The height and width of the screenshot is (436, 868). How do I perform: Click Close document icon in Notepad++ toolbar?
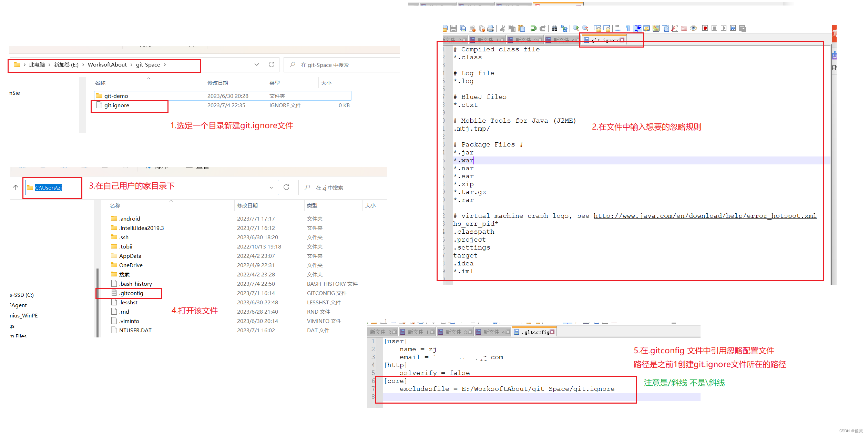point(472,28)
